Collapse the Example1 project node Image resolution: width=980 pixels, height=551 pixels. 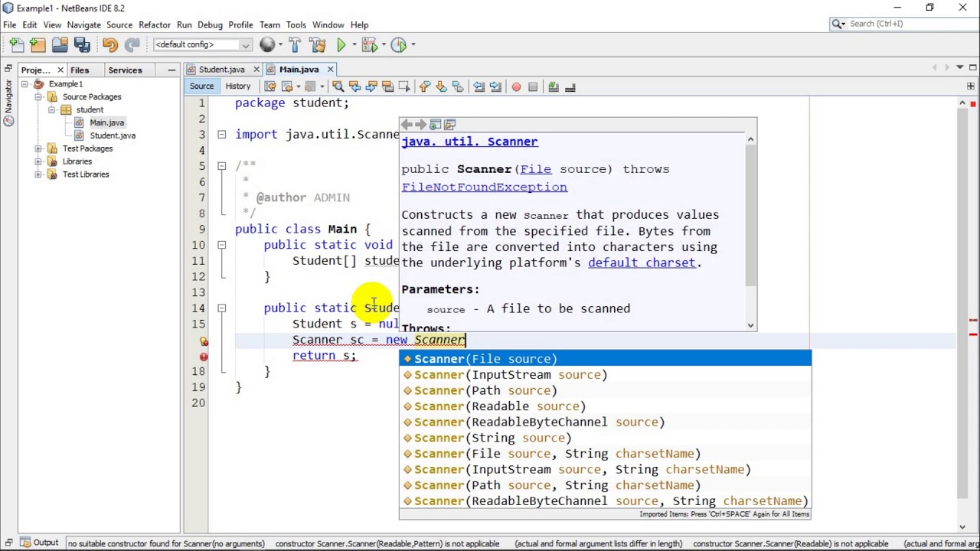[24, 84]
